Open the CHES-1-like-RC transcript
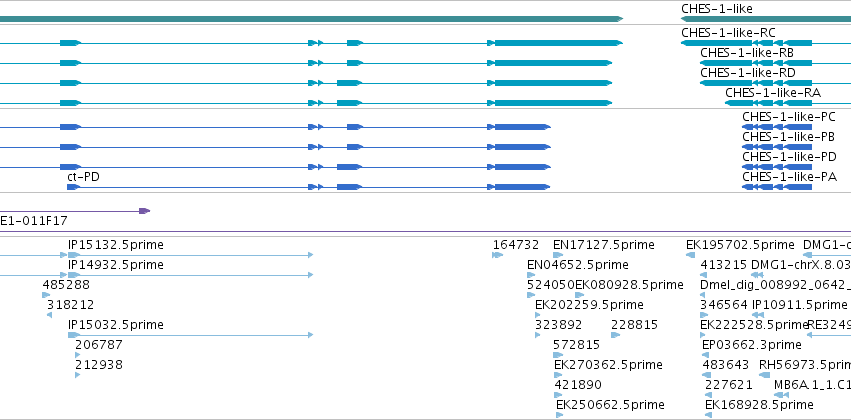 [728, 33]
